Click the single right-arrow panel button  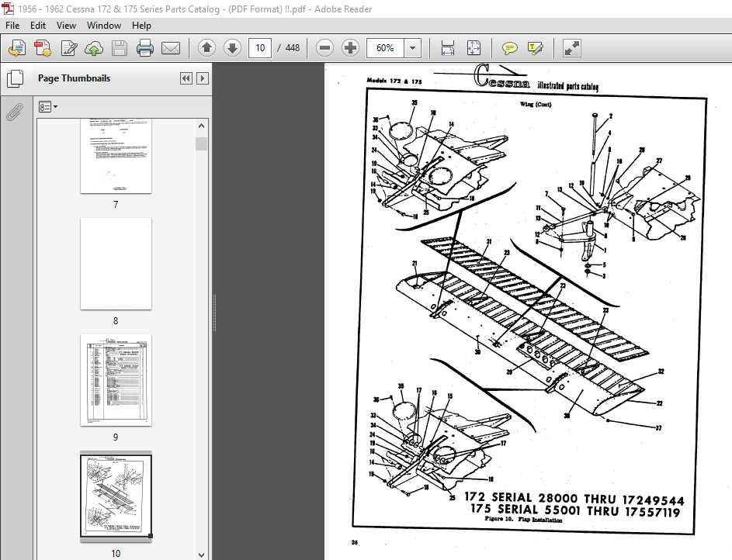pos(202,78)
